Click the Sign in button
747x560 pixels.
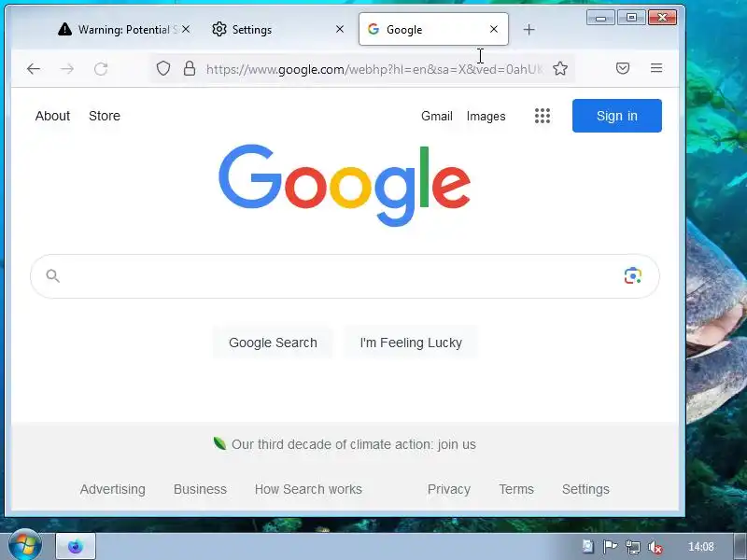coord(617,116)
